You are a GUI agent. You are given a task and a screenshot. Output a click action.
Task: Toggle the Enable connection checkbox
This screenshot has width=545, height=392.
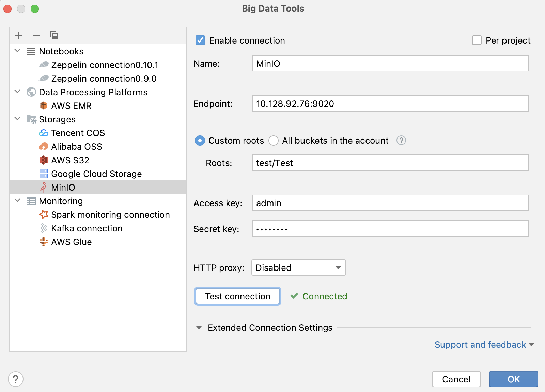click(200, 40)
